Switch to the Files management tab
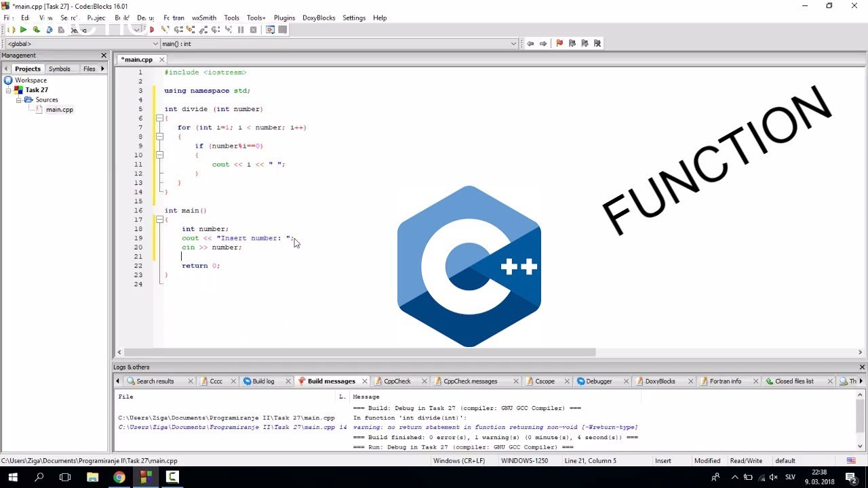This screenshot has width=868, height=488. click(89, 68)
